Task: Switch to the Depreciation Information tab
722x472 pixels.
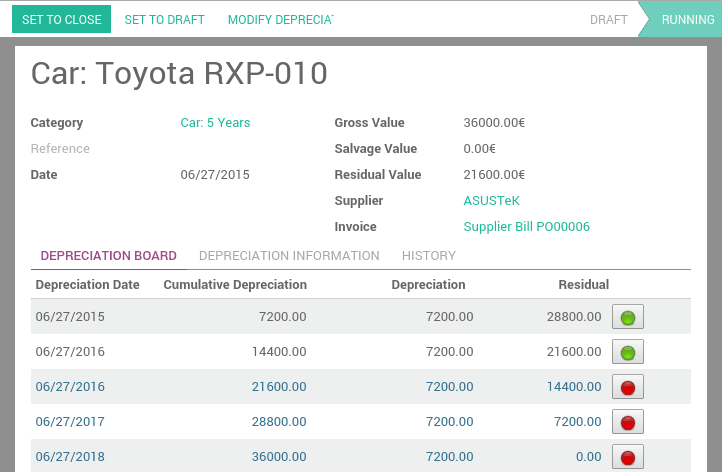Action: point(289,256)
